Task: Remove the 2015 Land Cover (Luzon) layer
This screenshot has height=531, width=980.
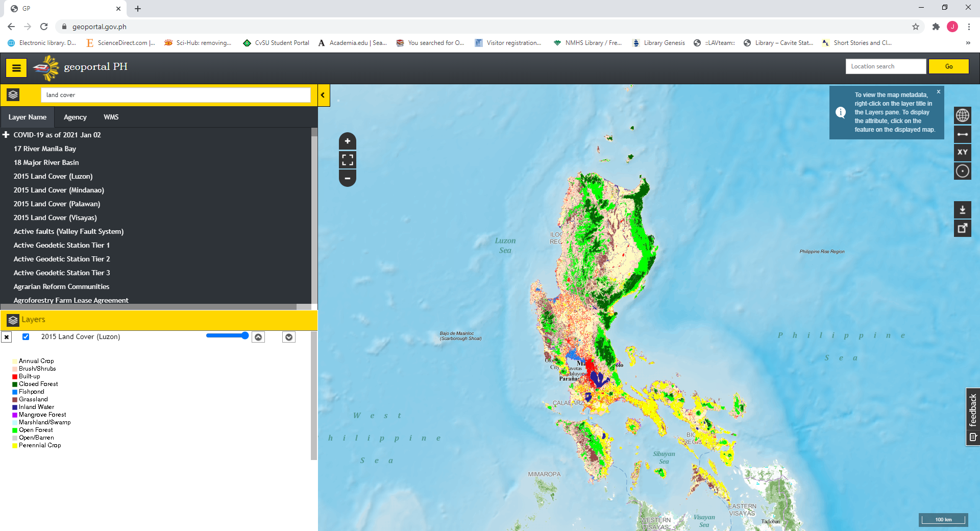Action: point(7,337)
